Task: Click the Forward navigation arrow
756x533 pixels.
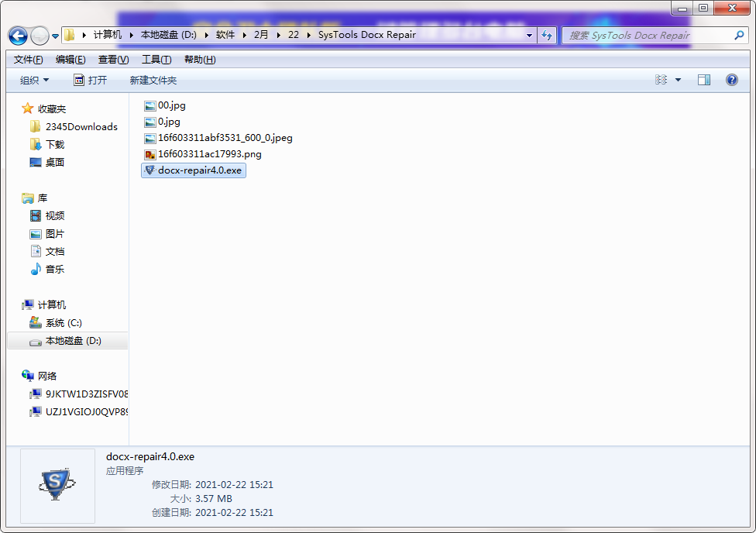Action: pos(40,36)
